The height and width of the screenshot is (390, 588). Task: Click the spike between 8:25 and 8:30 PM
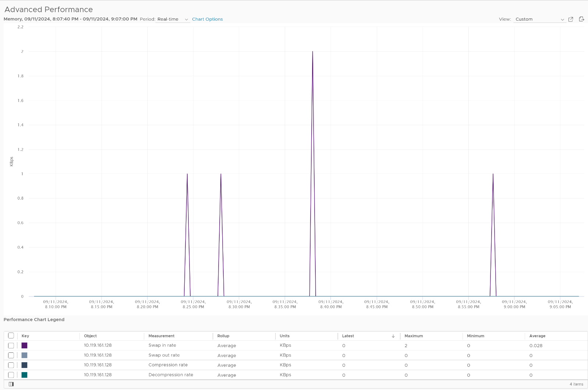coord(221,175)
